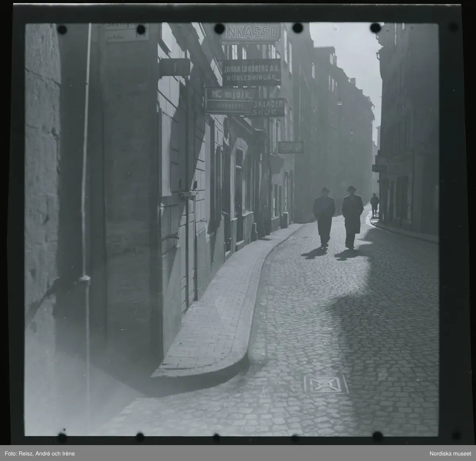Click the street name plate on the corner building
Viewport: 476px width, 461px height.
[x=127, y=33]
